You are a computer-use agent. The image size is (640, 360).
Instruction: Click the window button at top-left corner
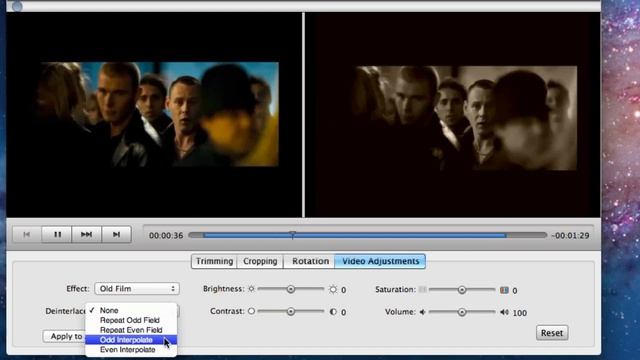pos(17,6)
